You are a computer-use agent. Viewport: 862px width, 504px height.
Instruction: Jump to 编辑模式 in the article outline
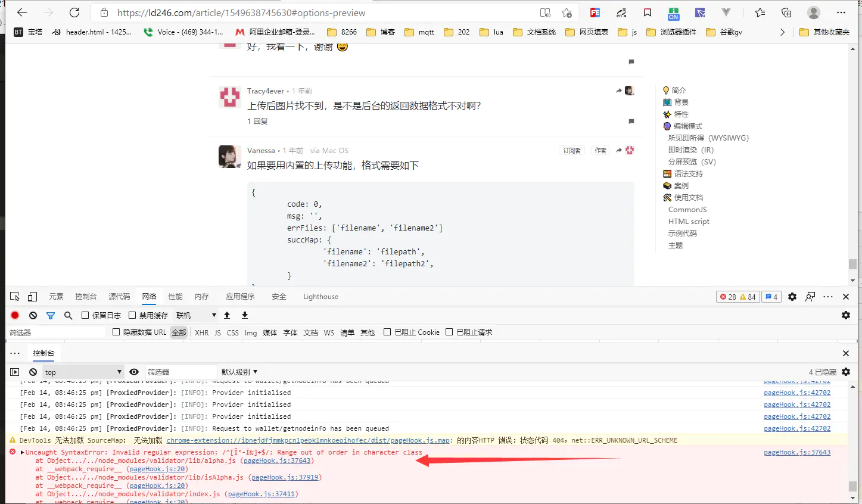(x=687, y=126)
